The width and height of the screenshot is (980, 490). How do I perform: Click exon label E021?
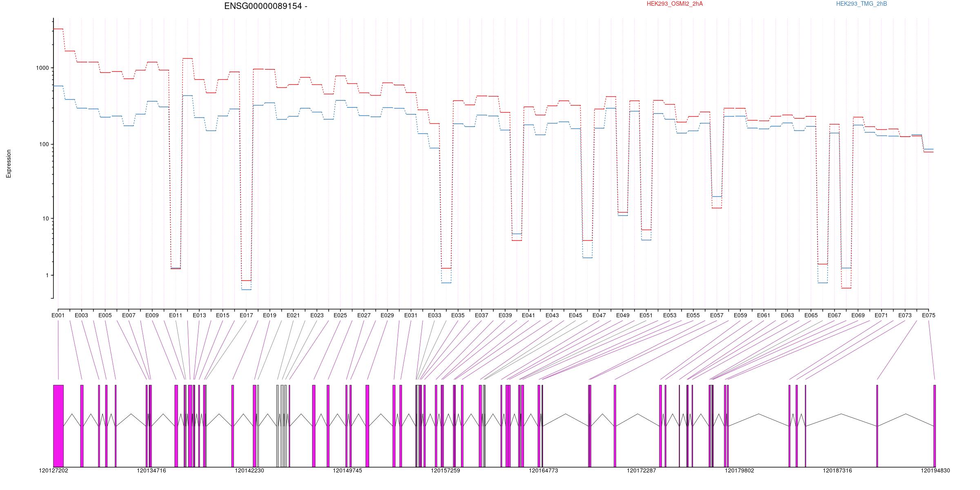coord(293,315)
